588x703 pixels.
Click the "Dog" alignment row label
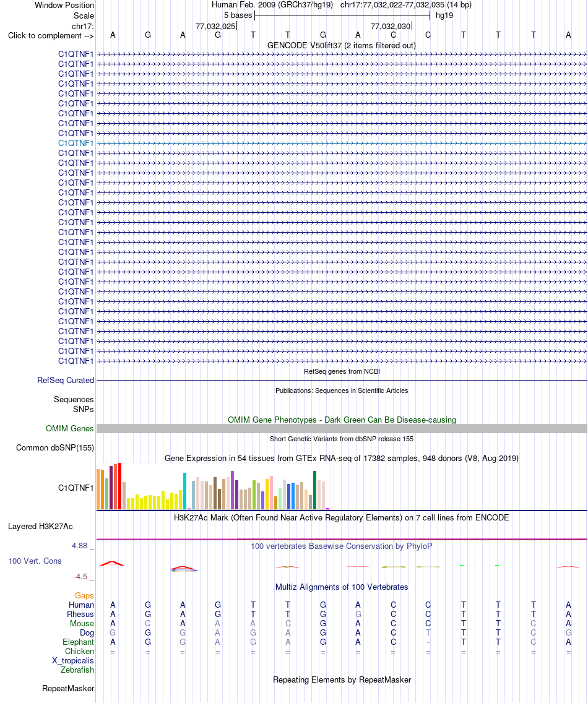87,633
